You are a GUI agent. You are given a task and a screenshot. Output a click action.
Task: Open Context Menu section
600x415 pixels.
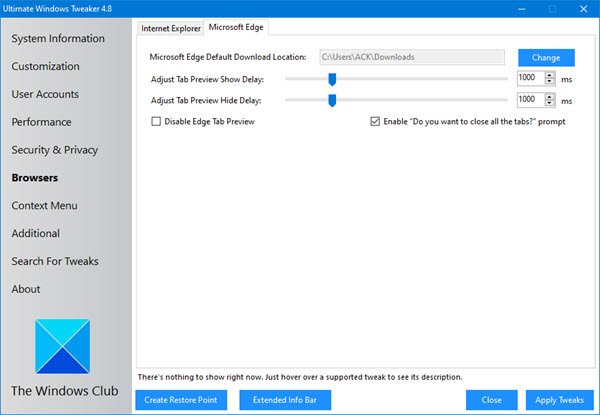[44, 206]
